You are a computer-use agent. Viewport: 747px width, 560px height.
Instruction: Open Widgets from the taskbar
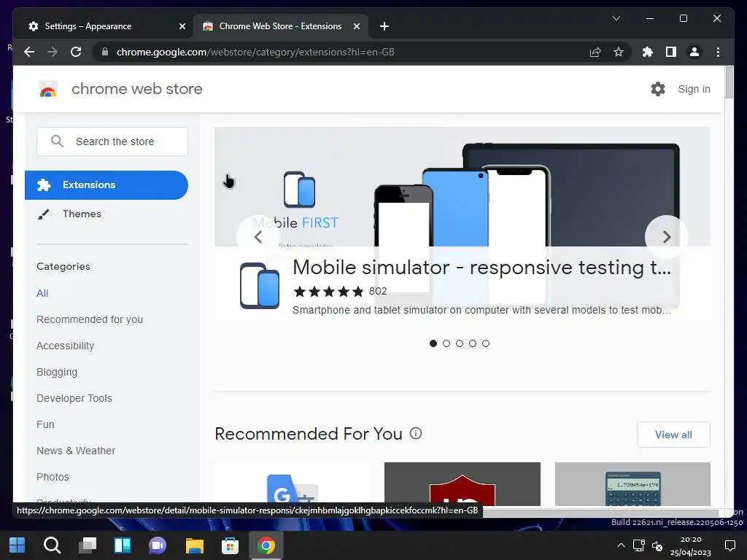point(123,545)
